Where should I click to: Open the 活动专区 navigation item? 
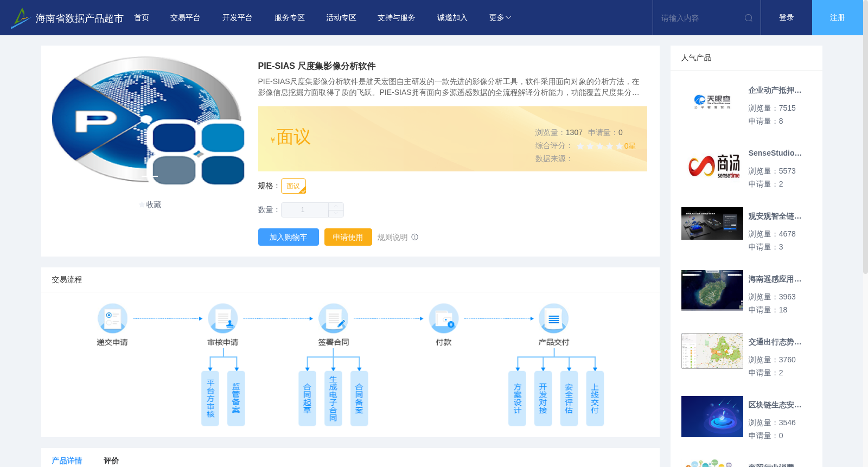tap(341, 18)
